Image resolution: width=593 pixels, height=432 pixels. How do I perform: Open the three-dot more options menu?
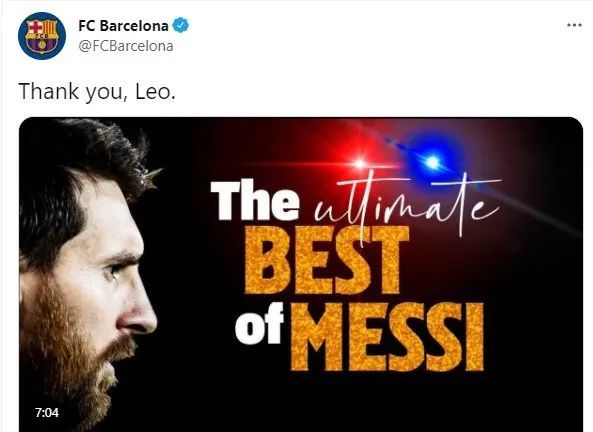(574, 25)
